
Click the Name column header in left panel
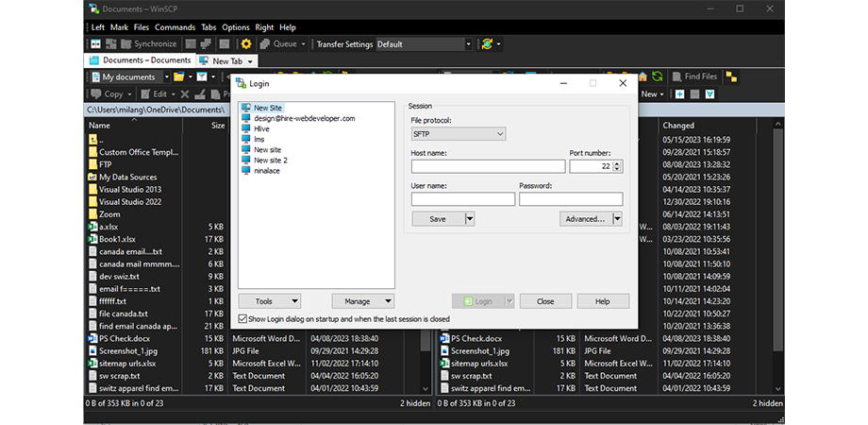point(133,126)
